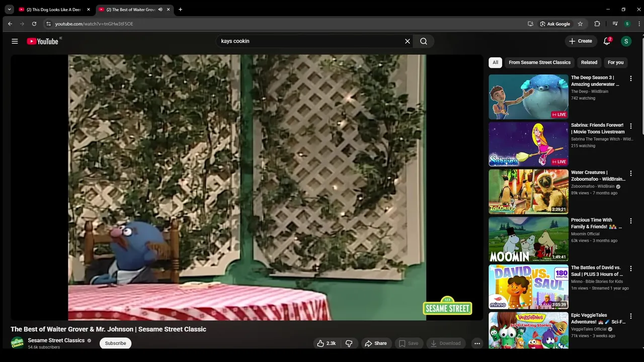Close the Waiter Grover tab
Viewport: 644px width, 362px height.
(168, 10)
